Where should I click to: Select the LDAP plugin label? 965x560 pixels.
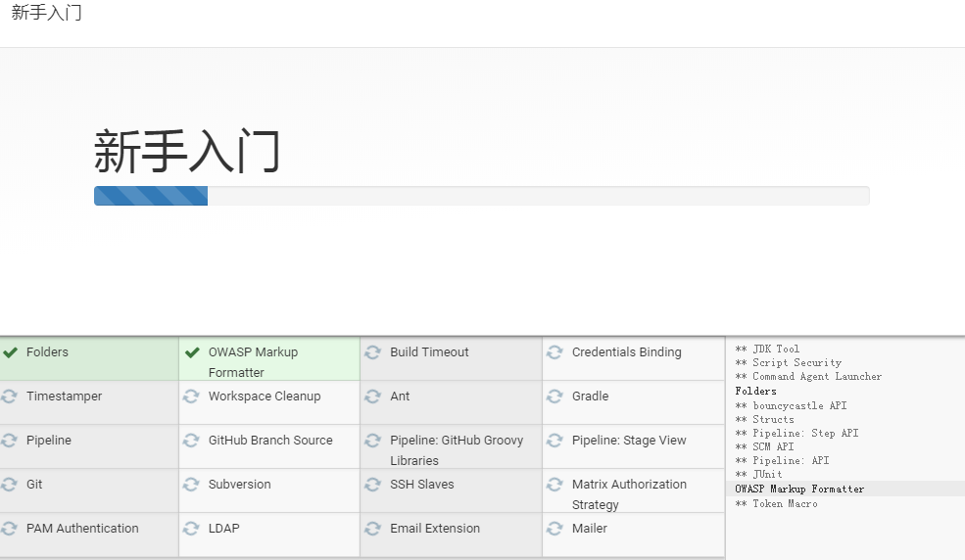224,529
